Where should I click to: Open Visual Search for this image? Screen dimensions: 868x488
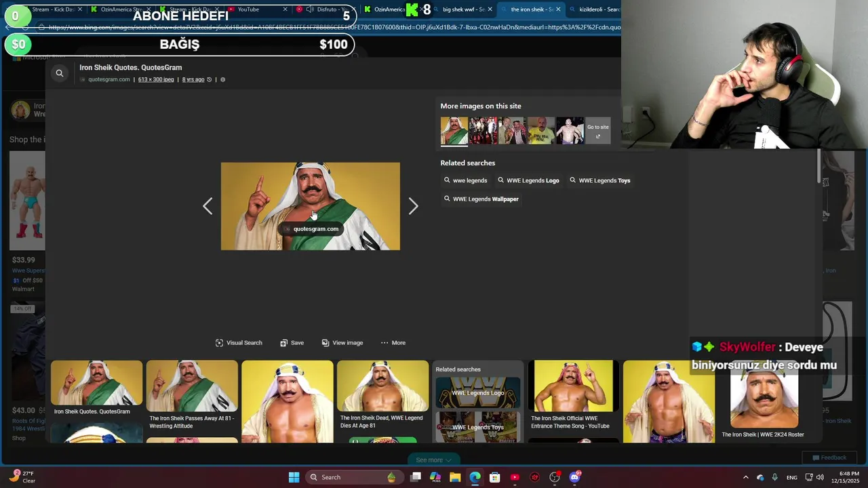pyautogui.click(x=239, y=343)
